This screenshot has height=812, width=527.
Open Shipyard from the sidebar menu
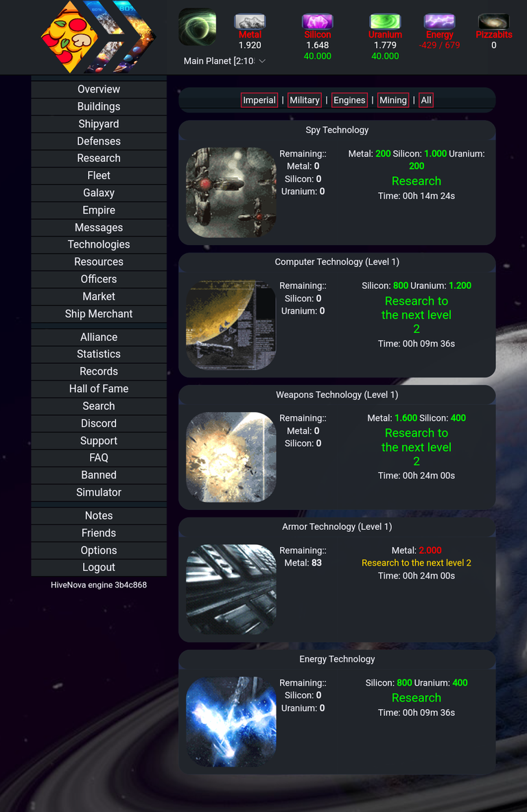(99, 124)
